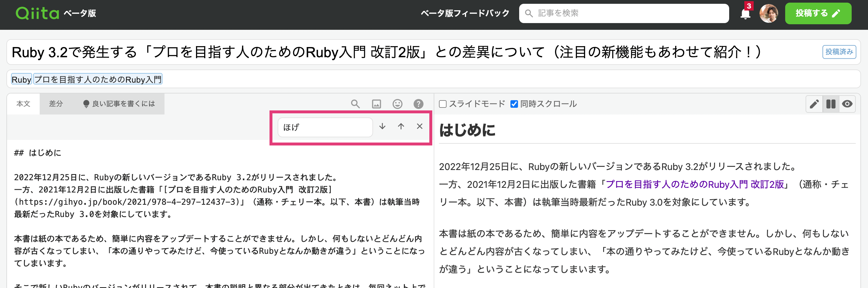The image size is (868, 288).
Task: Click the 投稿済み status badge
Action: (839, 52)
